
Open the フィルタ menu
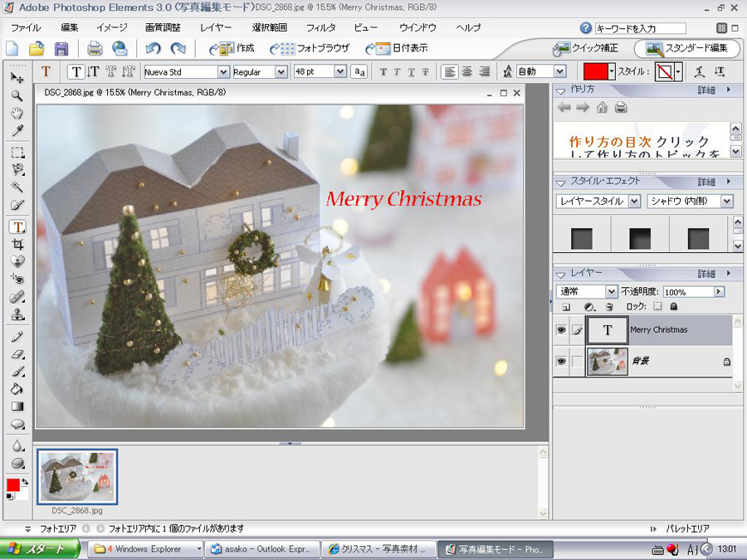[x=320, y=27]
